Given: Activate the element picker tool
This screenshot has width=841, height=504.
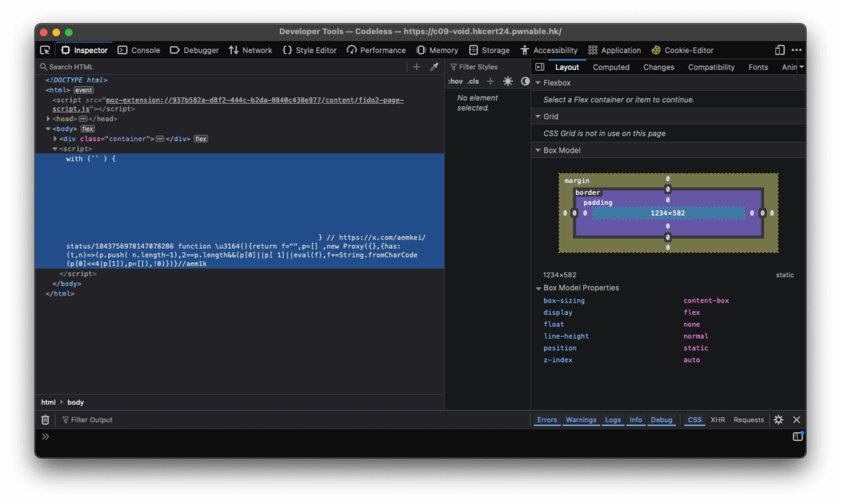Looking at the screenshot, I should click(45, 50).
